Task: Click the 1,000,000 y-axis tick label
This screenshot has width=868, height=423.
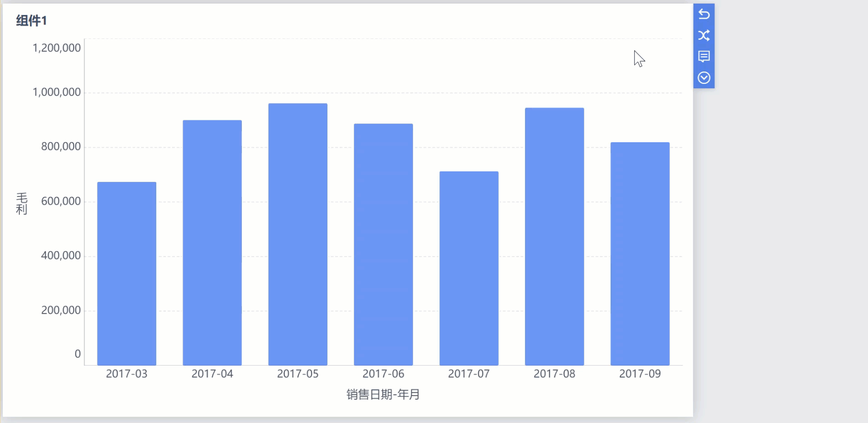Action: click(56, 92)
